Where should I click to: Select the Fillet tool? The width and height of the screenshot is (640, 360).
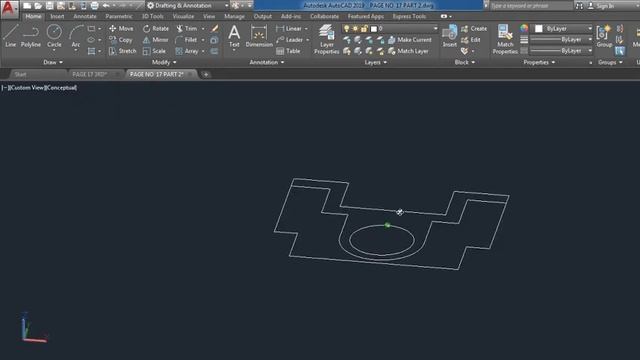pos(187,40)
